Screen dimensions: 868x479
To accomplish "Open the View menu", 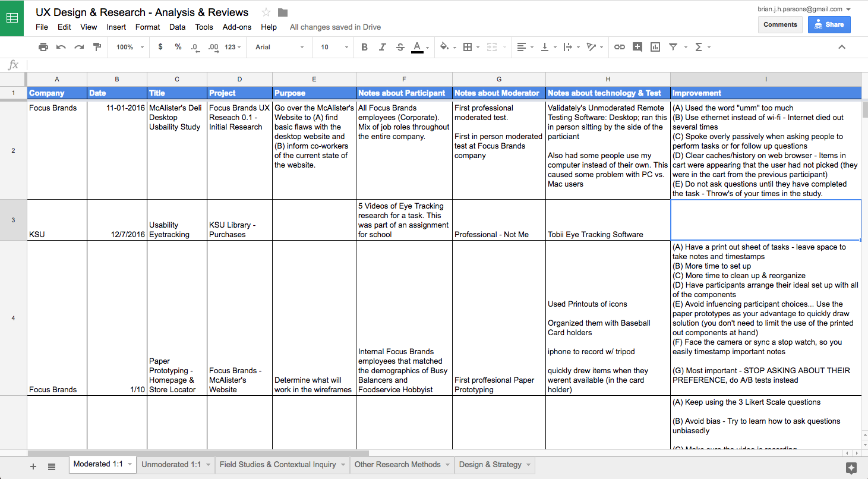I will pyautogui.click(x=89, y=27).
